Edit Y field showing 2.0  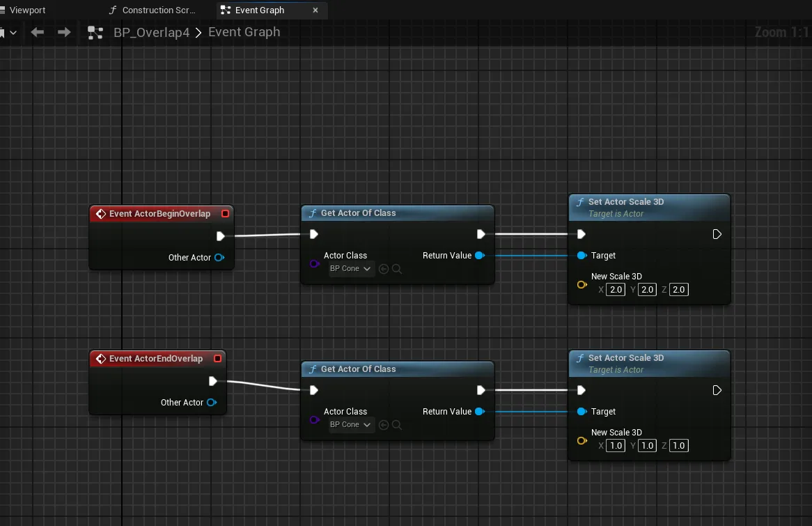click(648, 290)
